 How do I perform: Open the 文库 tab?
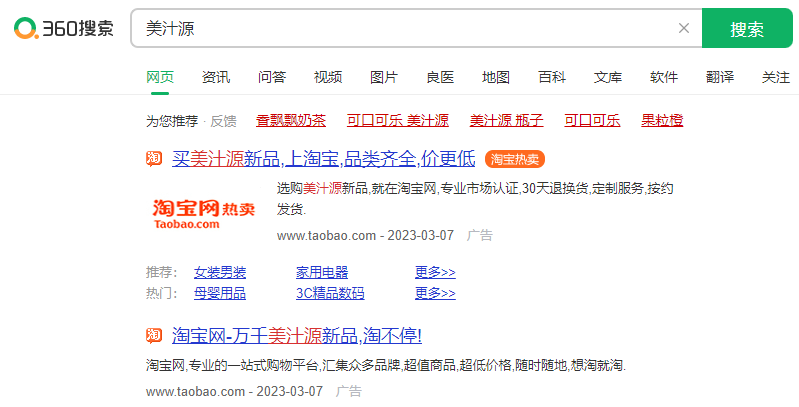click(608, 77)
